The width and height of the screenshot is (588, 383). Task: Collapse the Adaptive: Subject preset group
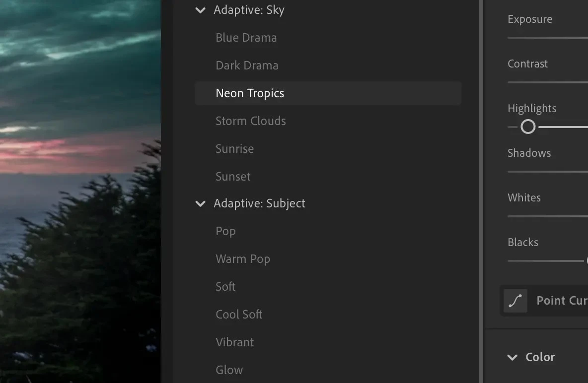coord(200,203)
